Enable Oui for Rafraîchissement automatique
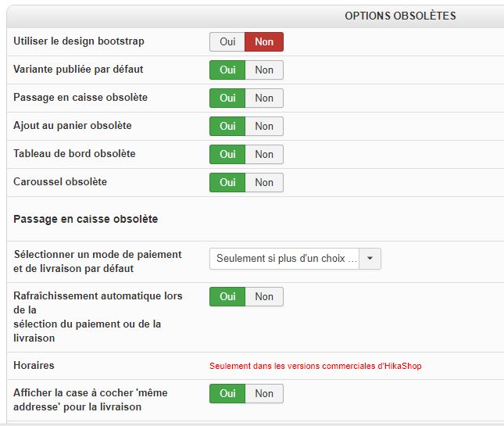The image size is (504, 426). pos(227,296)
